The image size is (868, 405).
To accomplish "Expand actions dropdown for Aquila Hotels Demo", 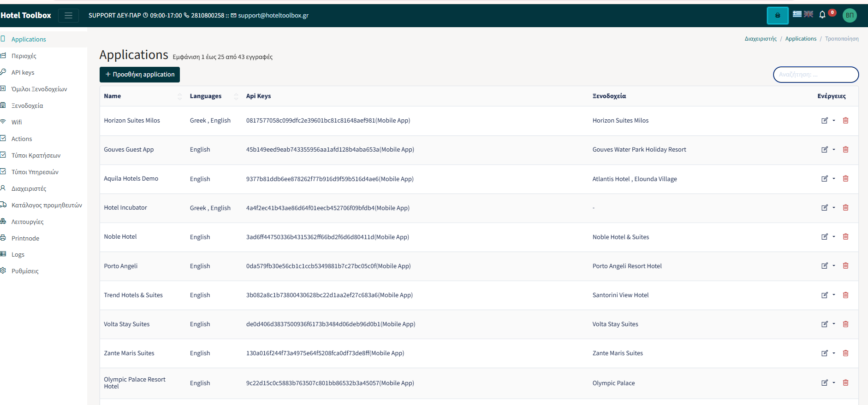I will pos(834,178).
